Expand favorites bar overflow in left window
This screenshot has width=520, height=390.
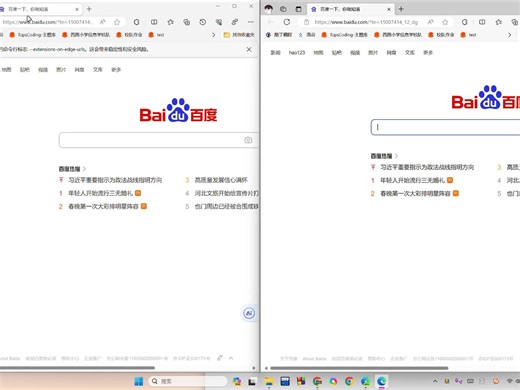point(214,35)
